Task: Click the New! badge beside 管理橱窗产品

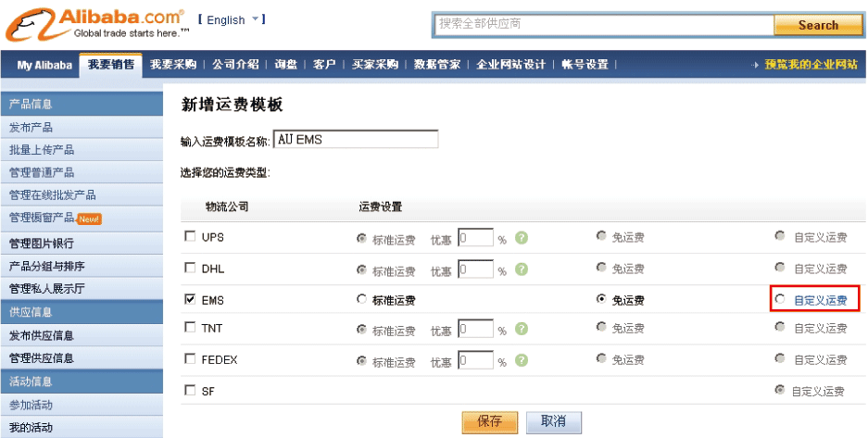Action: pyautogui.click(x=89, y=219)
